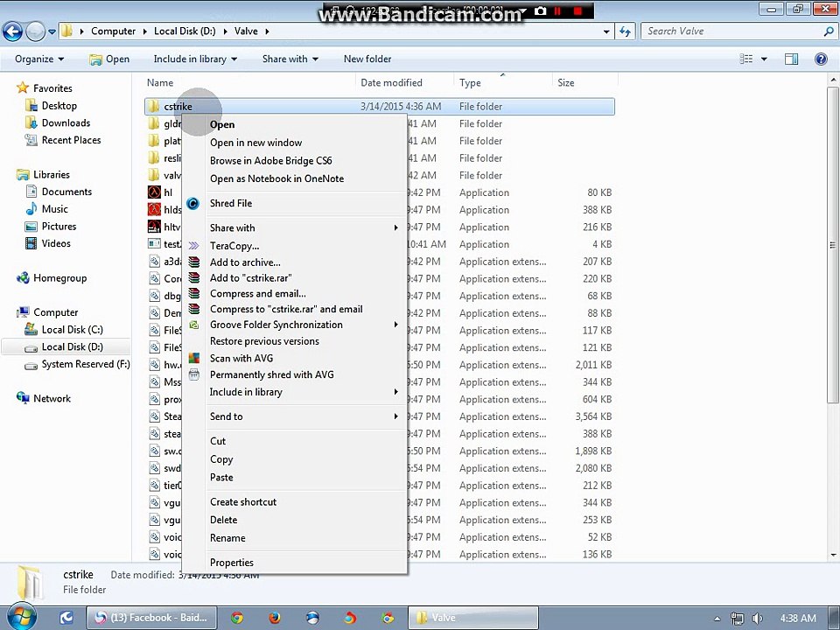Screen dimensions: 840x630
Task: Choose Restore previous versions
Action: click(264, 341)
